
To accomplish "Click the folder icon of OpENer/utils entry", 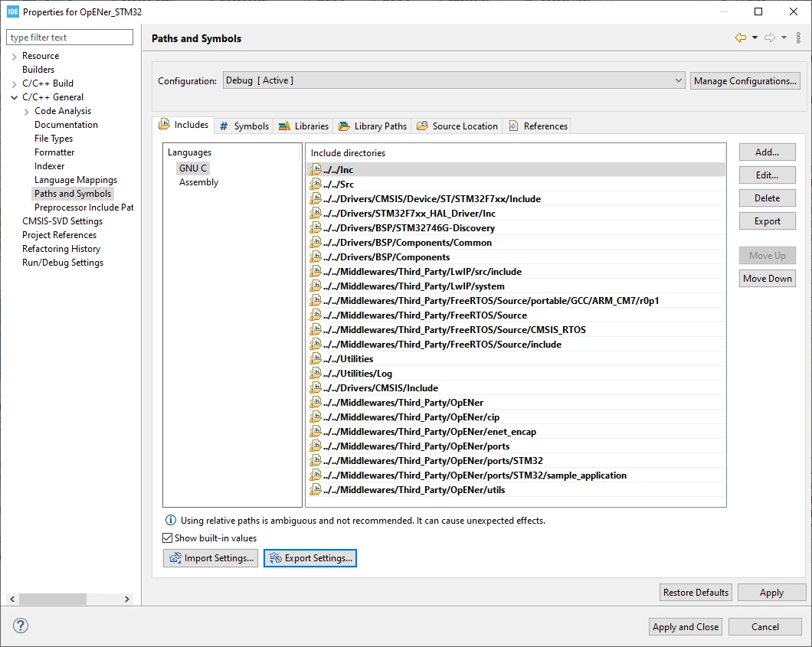I will (x=316, y=489).
